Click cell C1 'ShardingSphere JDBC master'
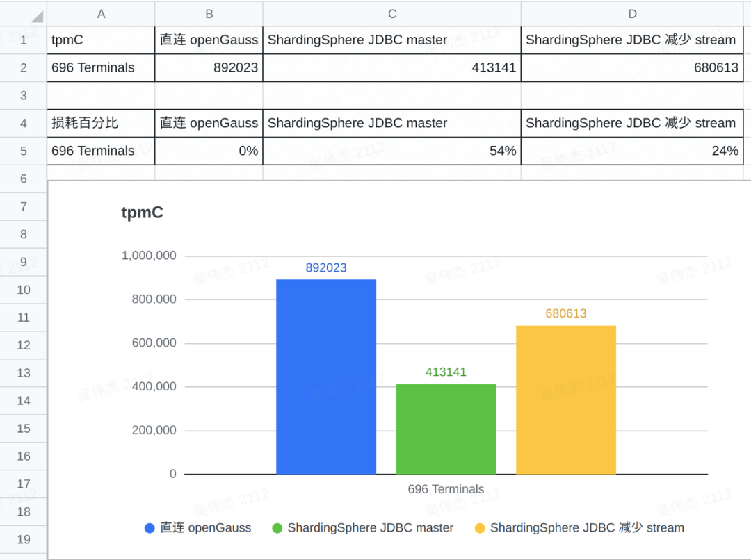The height and width of the screenshot is (560, 751). 391,40
